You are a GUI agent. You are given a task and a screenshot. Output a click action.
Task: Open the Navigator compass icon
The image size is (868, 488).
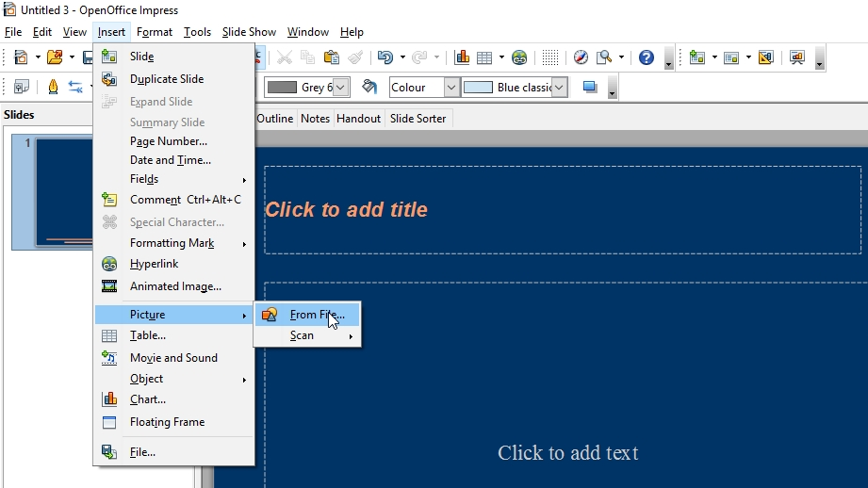[x=581, y=57]
